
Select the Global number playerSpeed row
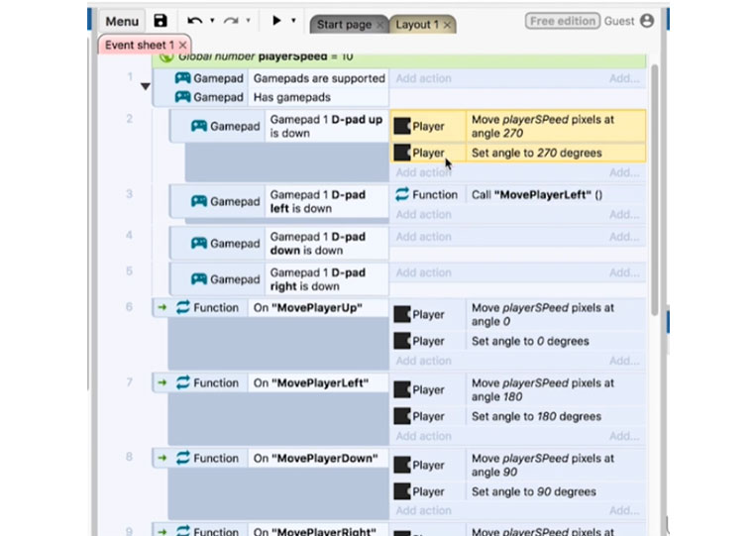coord(399,58)
